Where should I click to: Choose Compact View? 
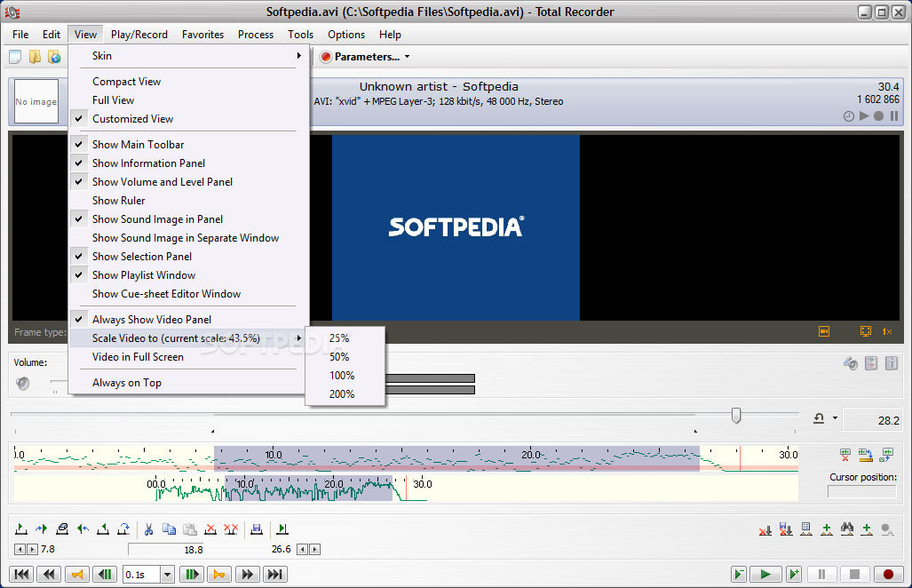coord(189,82)
